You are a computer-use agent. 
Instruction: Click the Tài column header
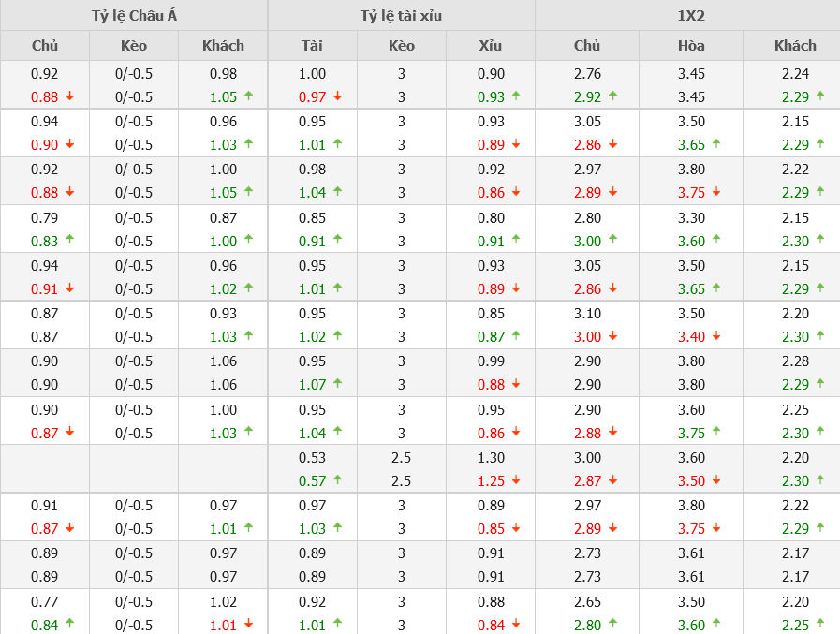[312, 45]
